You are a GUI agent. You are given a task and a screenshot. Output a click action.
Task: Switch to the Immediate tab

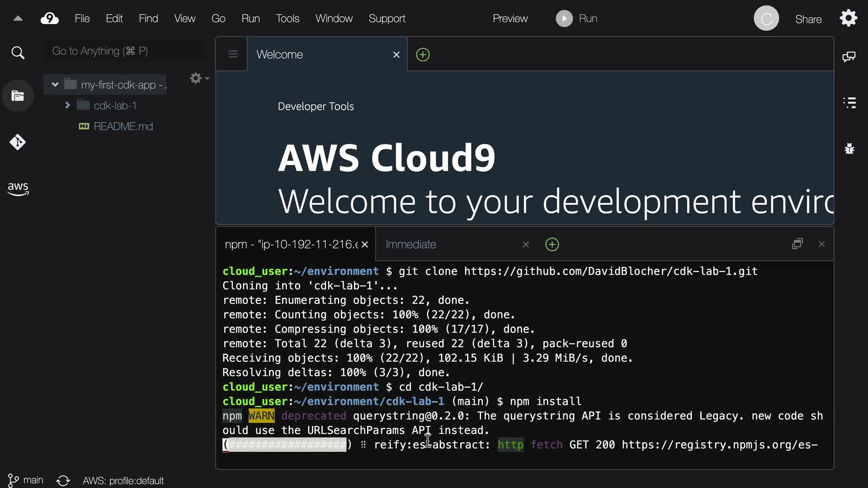pos(410,244)
